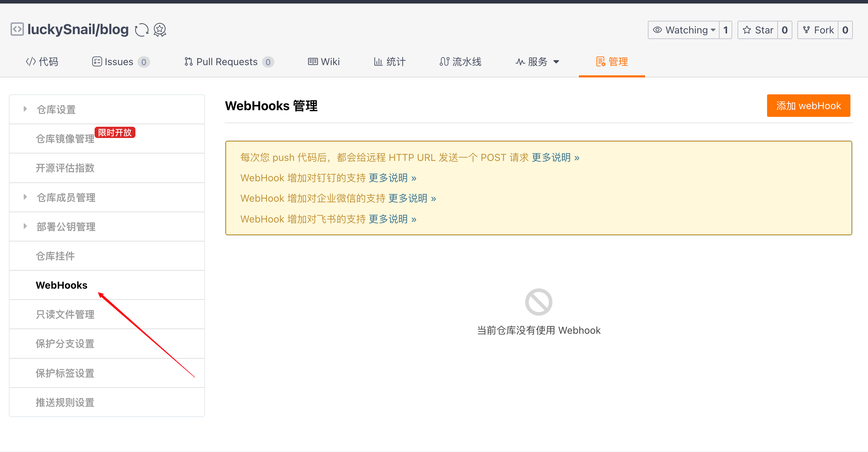The height and width of the screenshot is (452, 868).
Task: Click the Star button
Action: (758, 30)
